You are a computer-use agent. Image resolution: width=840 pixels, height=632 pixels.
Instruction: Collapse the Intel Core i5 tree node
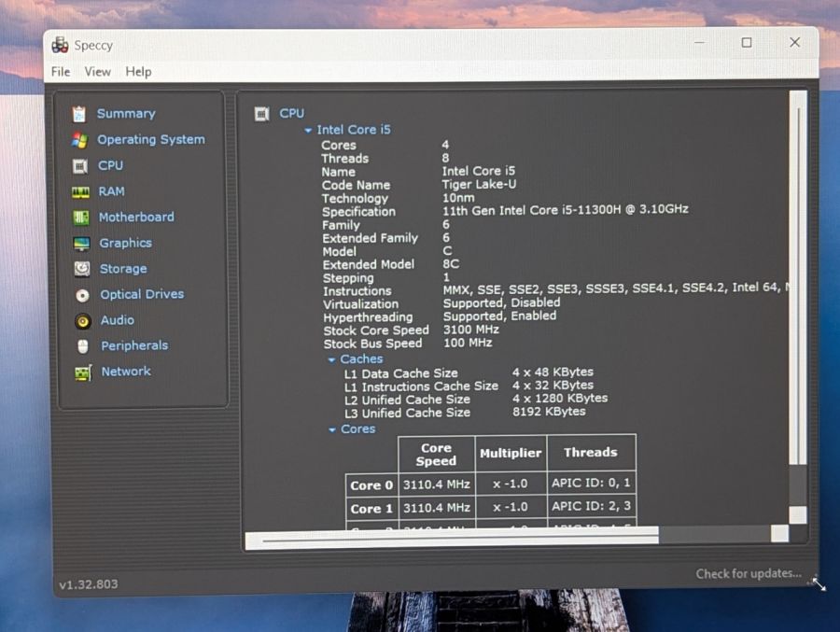[x=308, y=131]
